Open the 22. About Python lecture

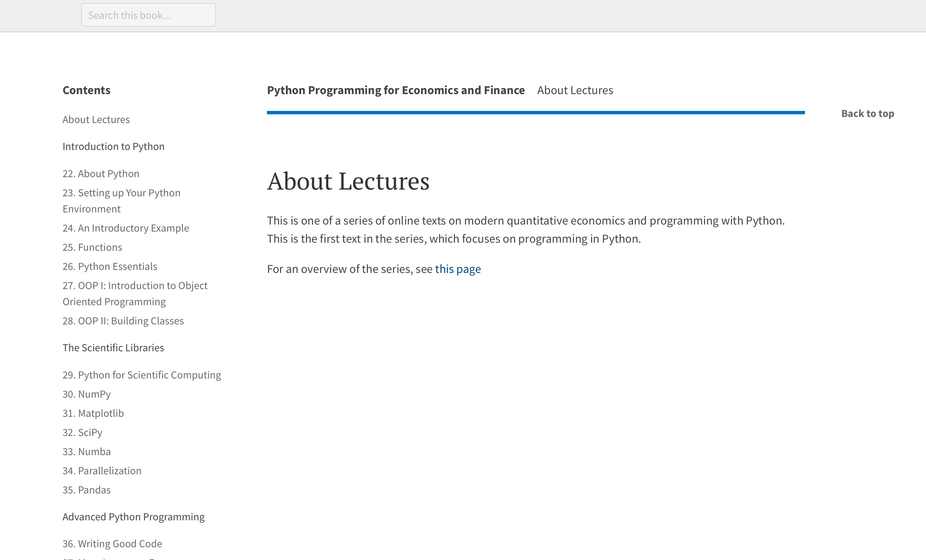point(101,173)
